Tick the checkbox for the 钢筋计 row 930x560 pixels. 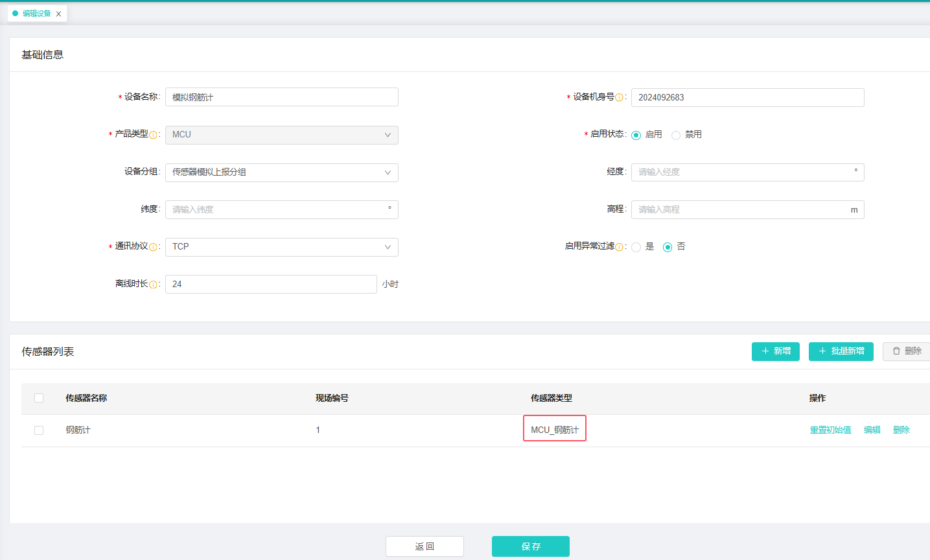click(39, 430)
